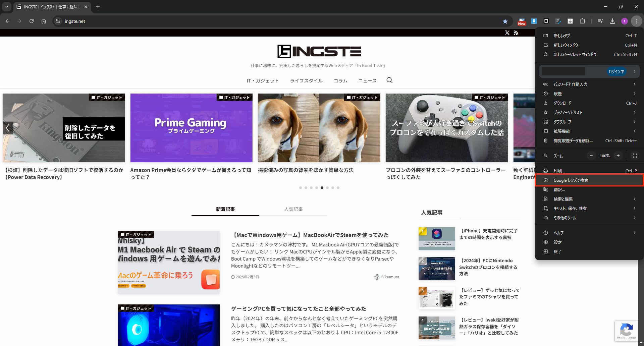Viewport: 644px width, 346px height.
Task: Click the bookmark star in the address bar
Action: coord(505,21)
